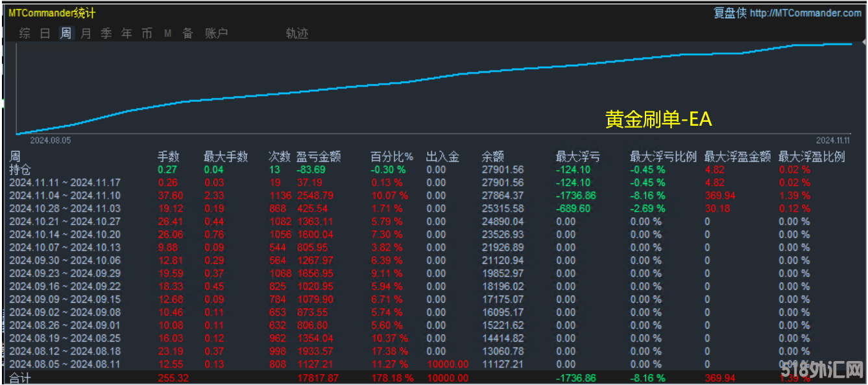Open the 备 notes tab

187,34
